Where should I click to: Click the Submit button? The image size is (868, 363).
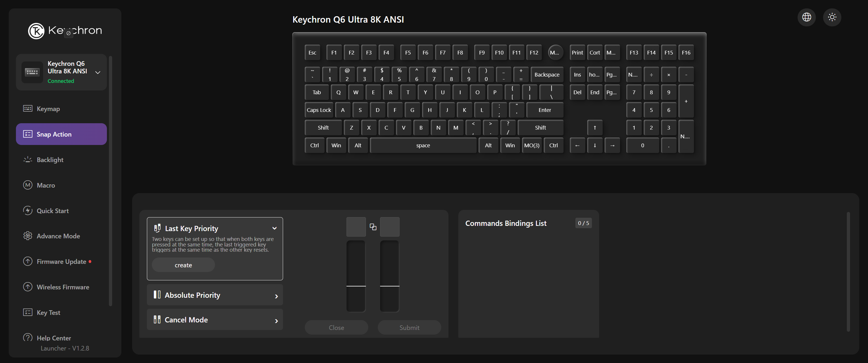[409, 328]
